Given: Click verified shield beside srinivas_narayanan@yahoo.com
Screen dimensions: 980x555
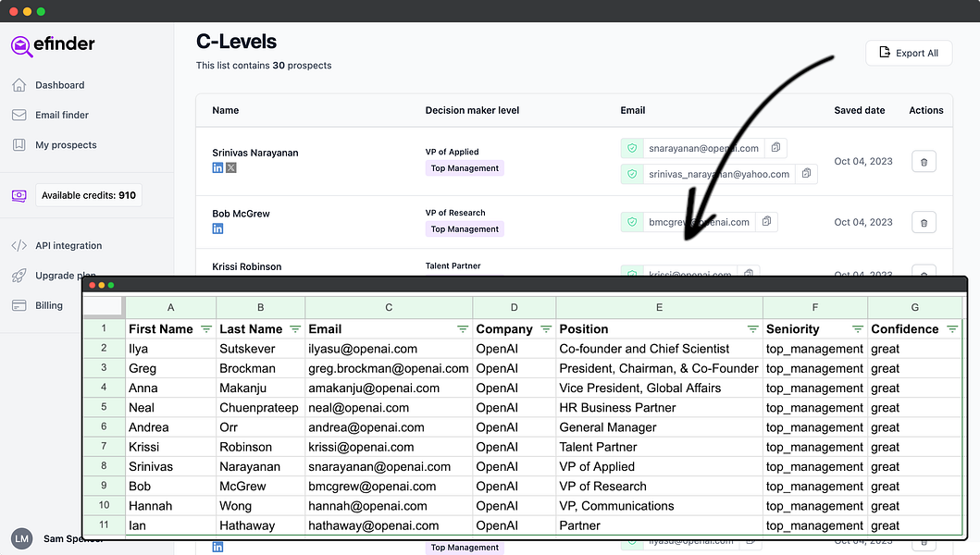Looking at the screenshot, I should pos(632,174).
